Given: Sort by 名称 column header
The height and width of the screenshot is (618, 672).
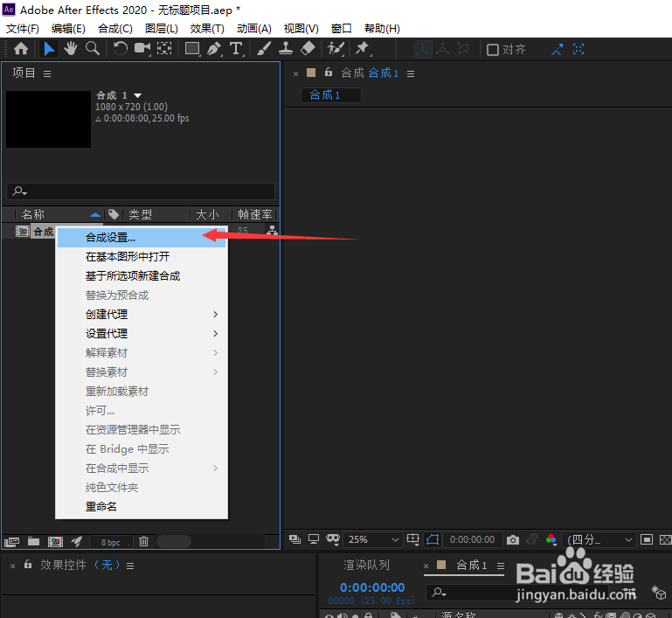Looking at the screenshot, I should (x=33, y=214).
